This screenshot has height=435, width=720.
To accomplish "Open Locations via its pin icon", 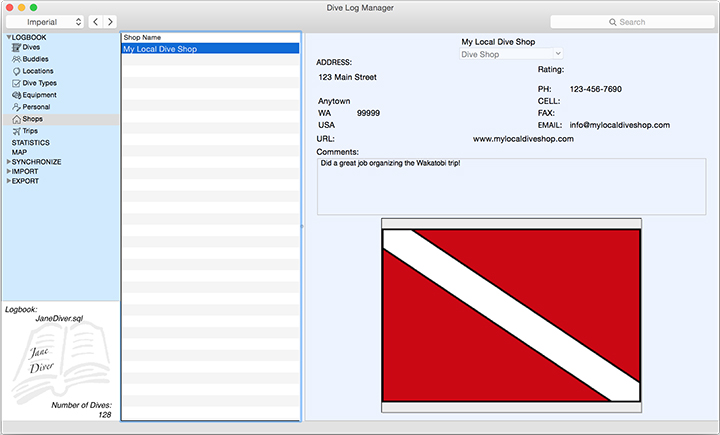I will [x=16, y=71].
